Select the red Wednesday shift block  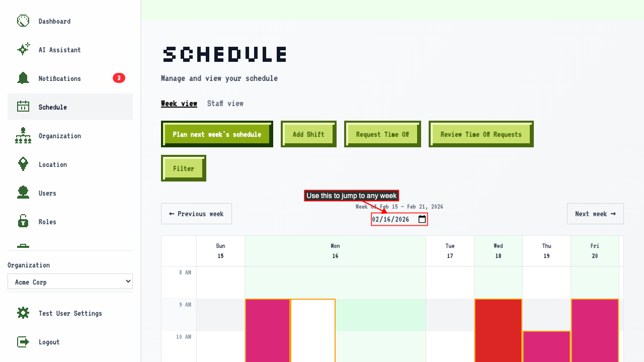click(498, 330)
